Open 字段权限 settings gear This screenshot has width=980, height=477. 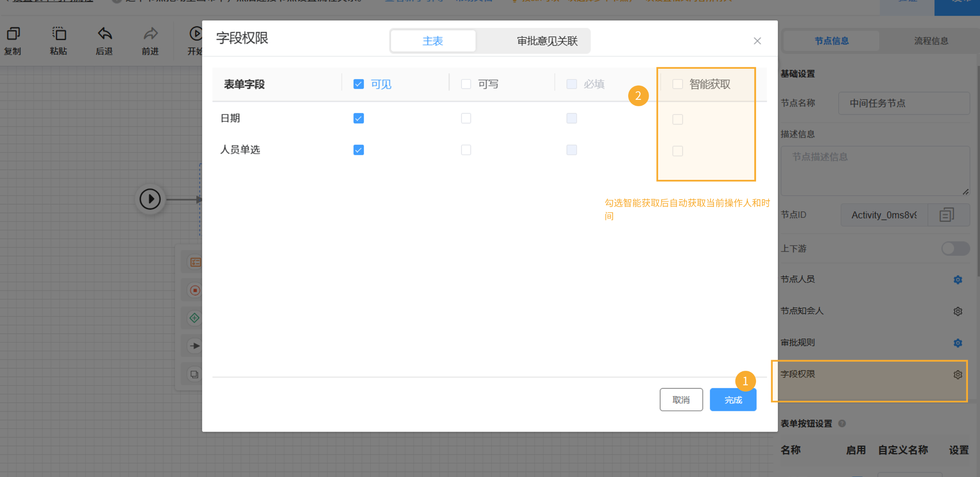tap(957, 374)
